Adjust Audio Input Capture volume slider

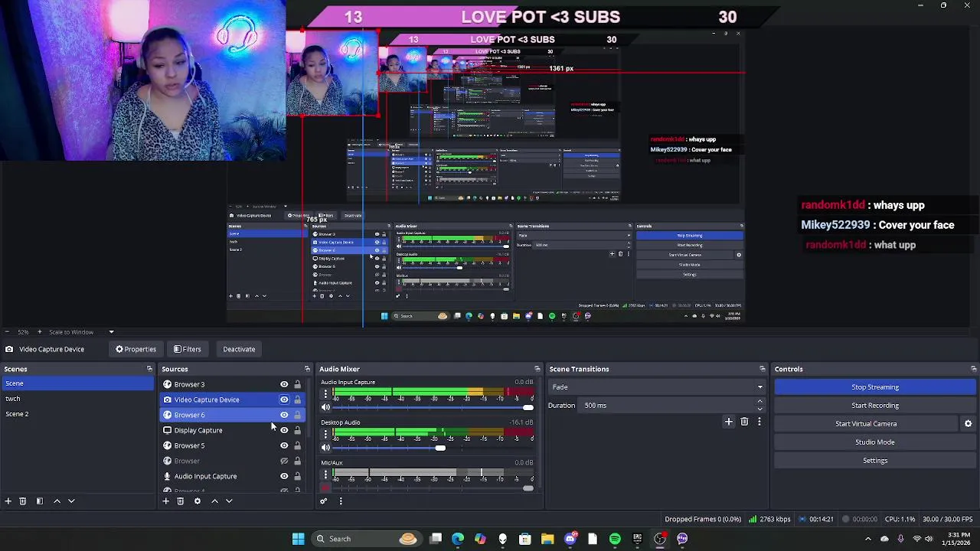coord(433,408)
